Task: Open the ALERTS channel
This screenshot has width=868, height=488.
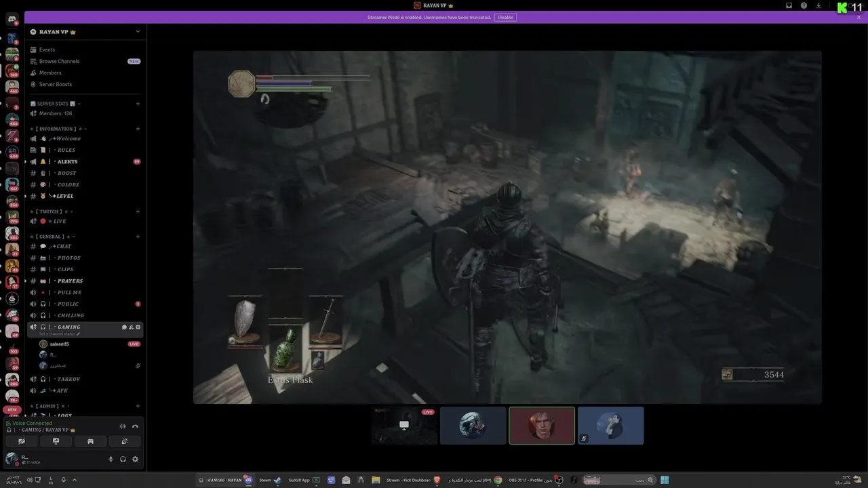Action: point(85,161)
